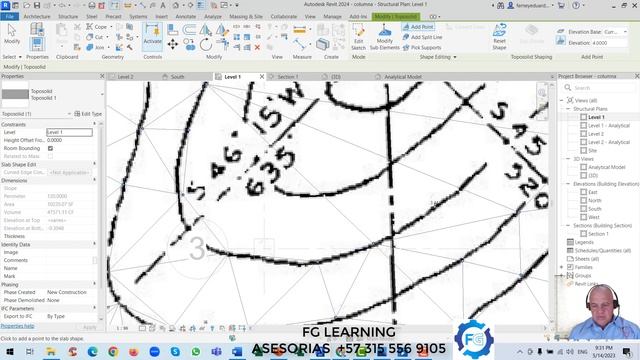Viewport: 640px width, 360px height.
Task: Expand the Families tree node
Action: [562, 267]
